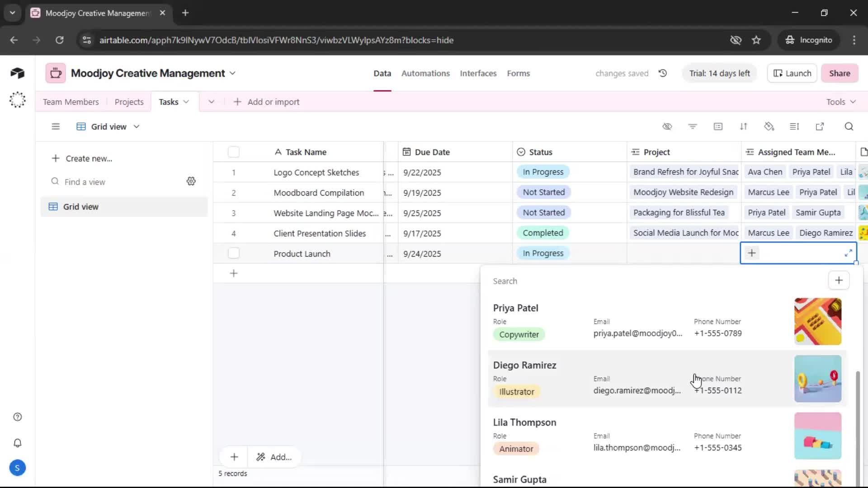868x488 pixels.
Task: Expand the Tools dropdown
Action: click(841, 102)
